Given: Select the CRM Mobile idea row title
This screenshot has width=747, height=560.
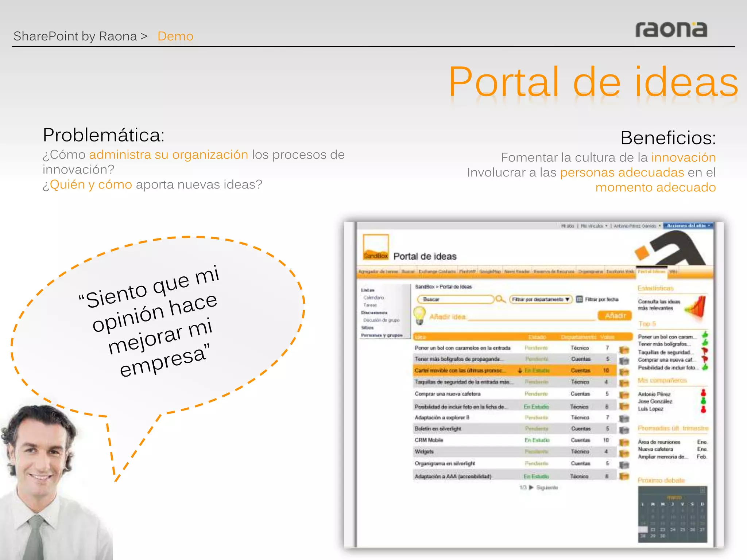Looking at the screenshot, I should pos(429,440).
